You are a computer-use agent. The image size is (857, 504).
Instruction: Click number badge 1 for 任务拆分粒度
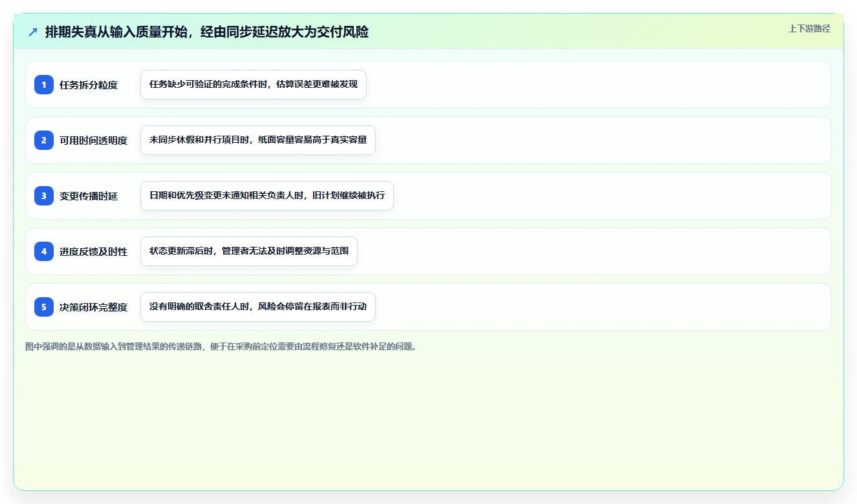44,85
